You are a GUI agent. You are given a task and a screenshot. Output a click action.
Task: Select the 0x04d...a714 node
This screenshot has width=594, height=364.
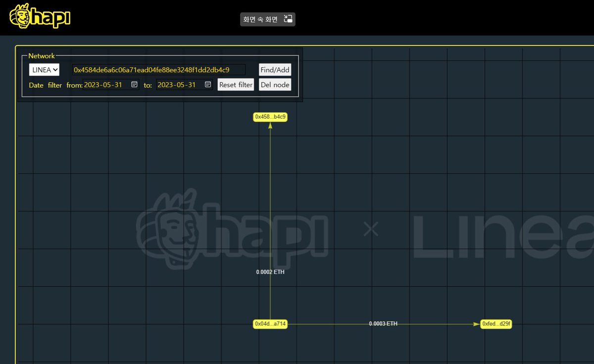270,324
